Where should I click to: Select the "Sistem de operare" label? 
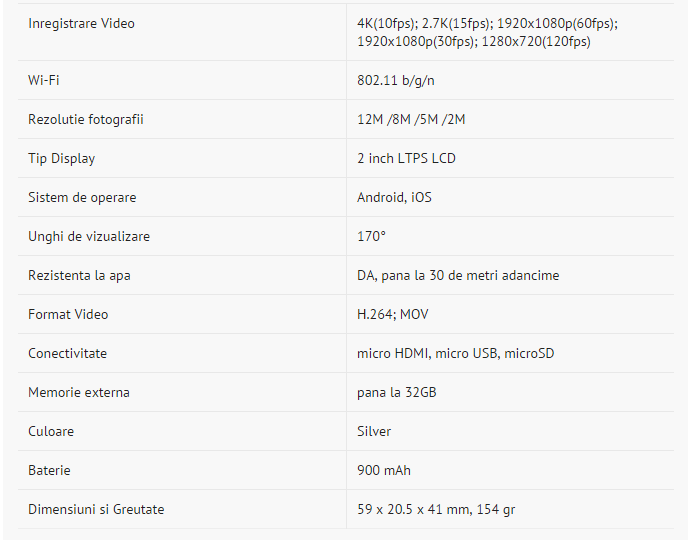(x=82, y=197)
